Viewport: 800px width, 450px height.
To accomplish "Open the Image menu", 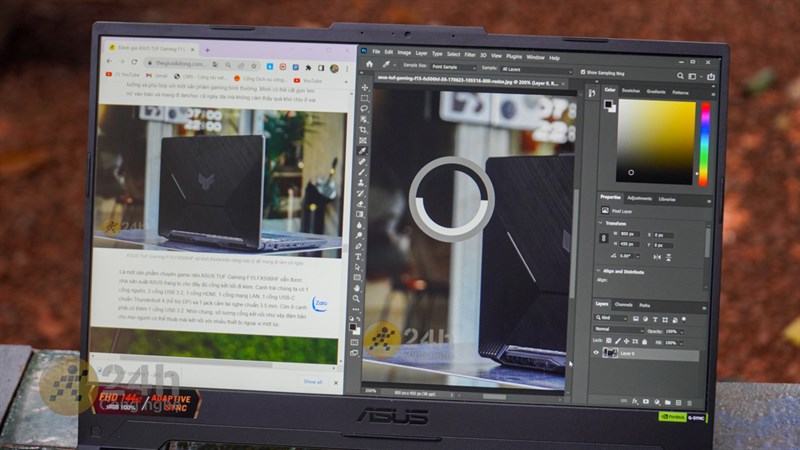I will 404,53.
